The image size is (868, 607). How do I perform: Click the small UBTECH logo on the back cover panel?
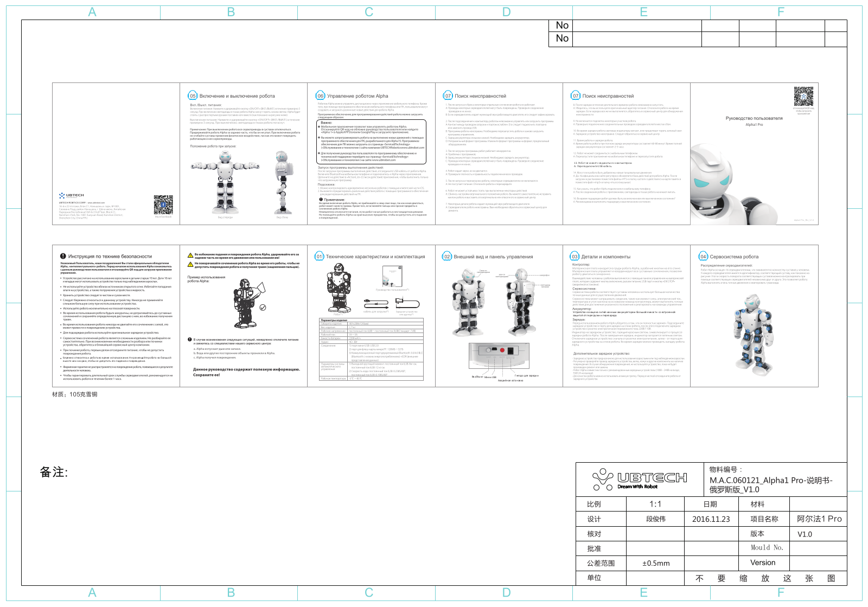coord(72,195)
